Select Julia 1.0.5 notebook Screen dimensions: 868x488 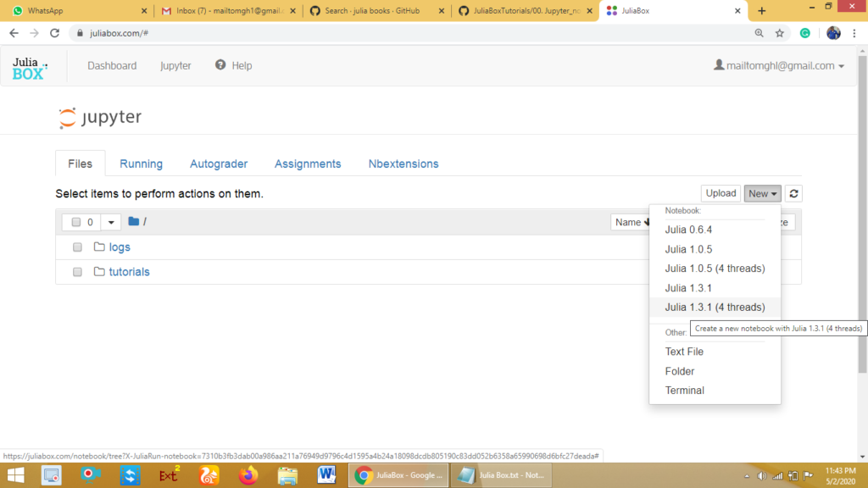pyautogui.click(x=715, y=249)
